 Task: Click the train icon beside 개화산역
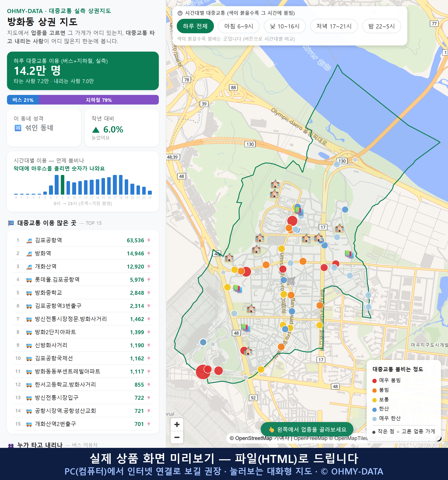point(29,267)
